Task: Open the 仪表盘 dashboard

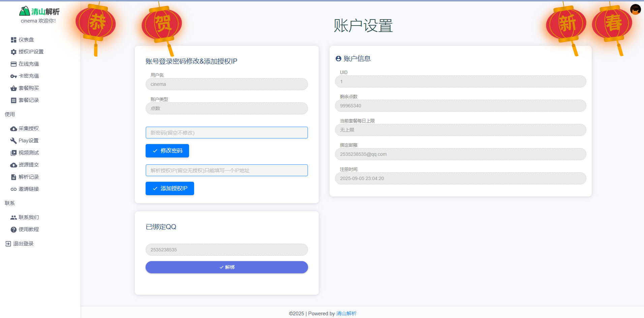Action: click(25, 39)
